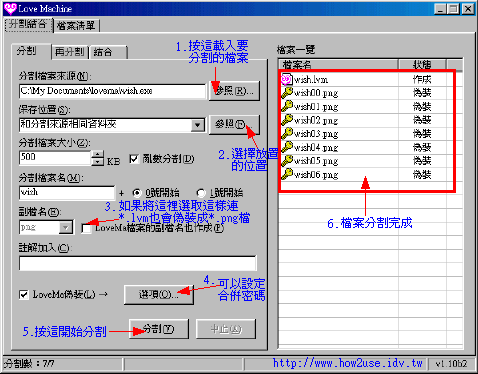Toggle the 亂數分割 random split checkbox

133,159
